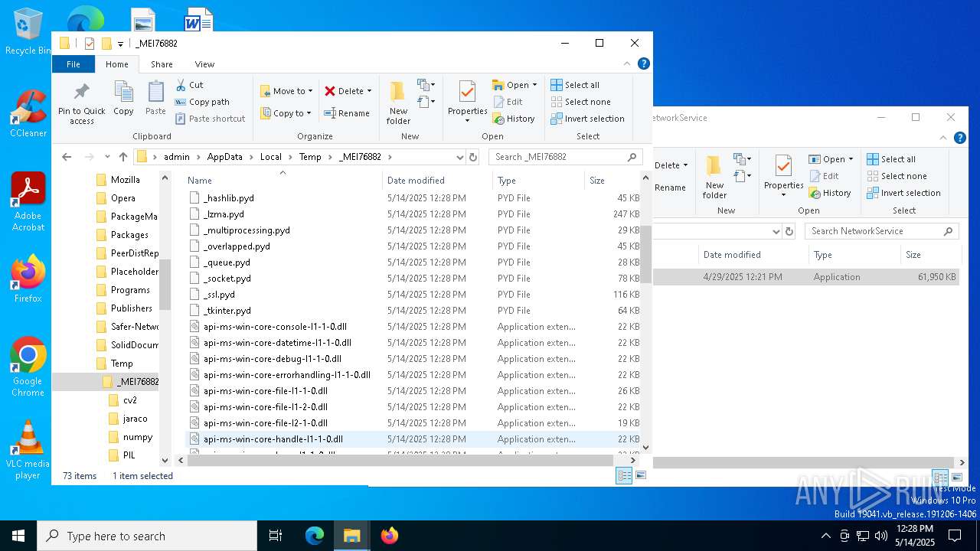This screenshot has height=551, width=980.
Task: Click the Quick Access Toolbar dropdown arrow
Action: click(x=120, y=44)
